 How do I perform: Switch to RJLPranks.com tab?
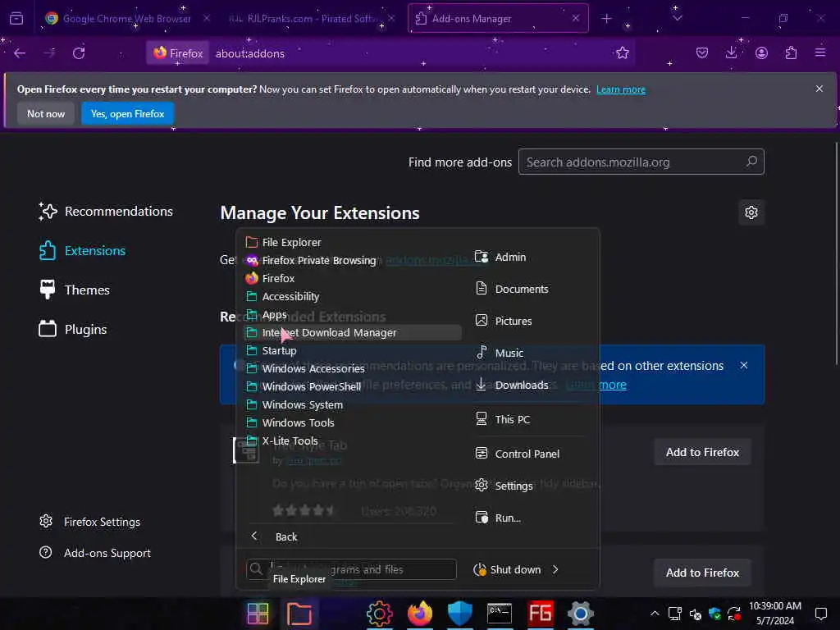(312, 19)
